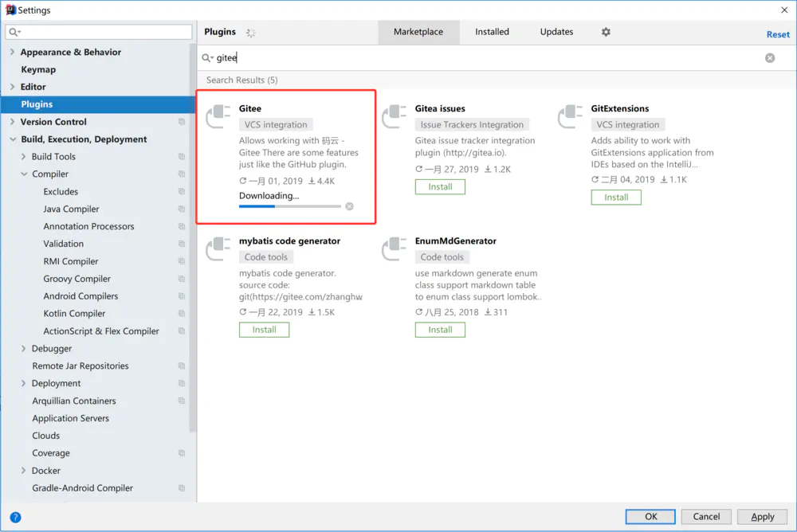Install the EnumMdGenerator plugin
This screenshot has width=797, height=532.
coord(440,330)
